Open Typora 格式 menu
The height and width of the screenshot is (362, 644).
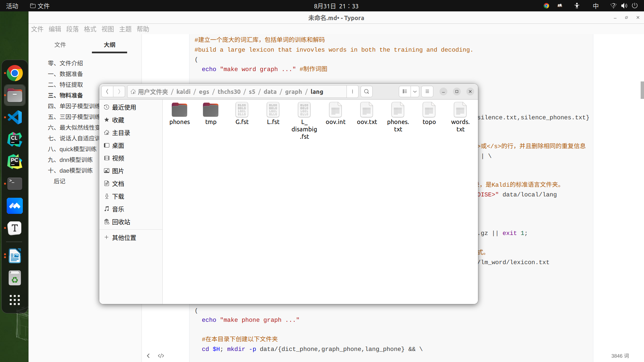pos(90,29)
